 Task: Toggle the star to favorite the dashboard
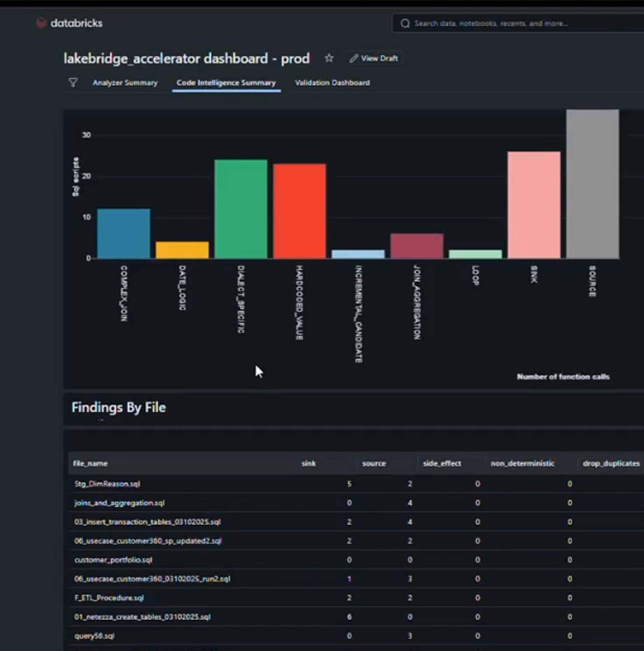point(329,58)
